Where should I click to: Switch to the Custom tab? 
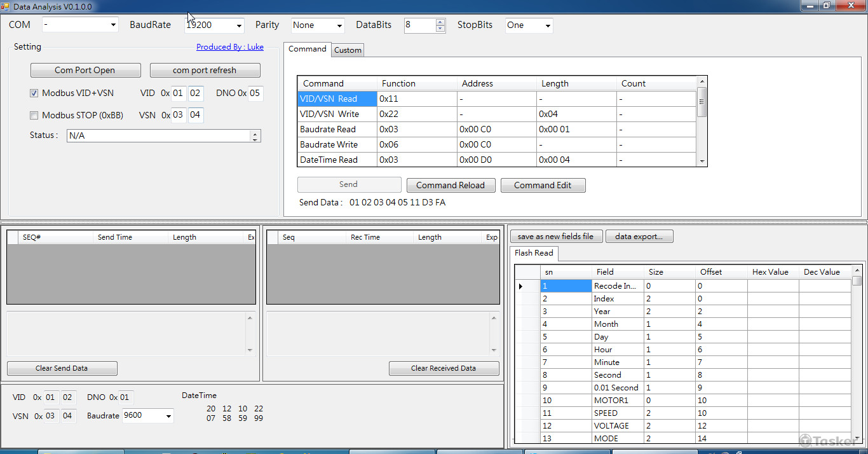(348, 50)
